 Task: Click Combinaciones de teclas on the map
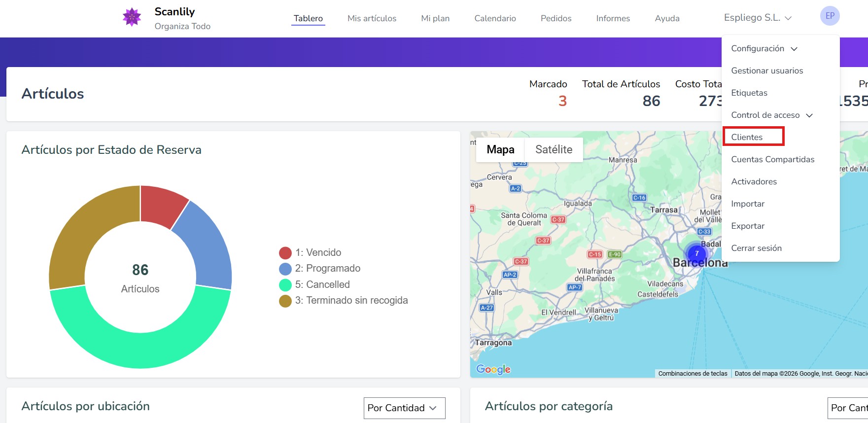[x=693, y=374]
